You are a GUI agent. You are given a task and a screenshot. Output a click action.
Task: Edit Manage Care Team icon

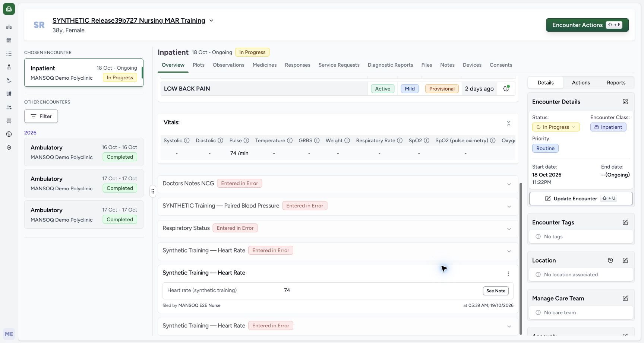click(625, 298)
